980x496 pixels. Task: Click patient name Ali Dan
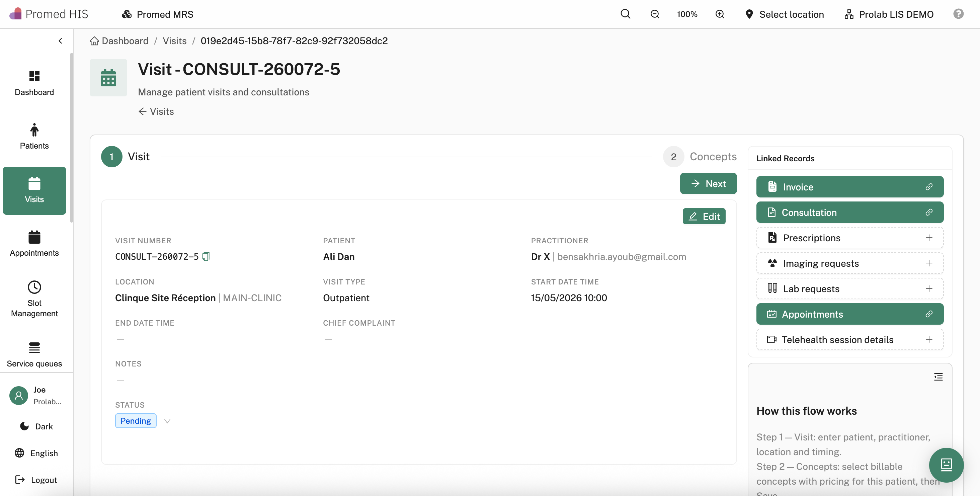pyautogui.click(x=339, y=256)
